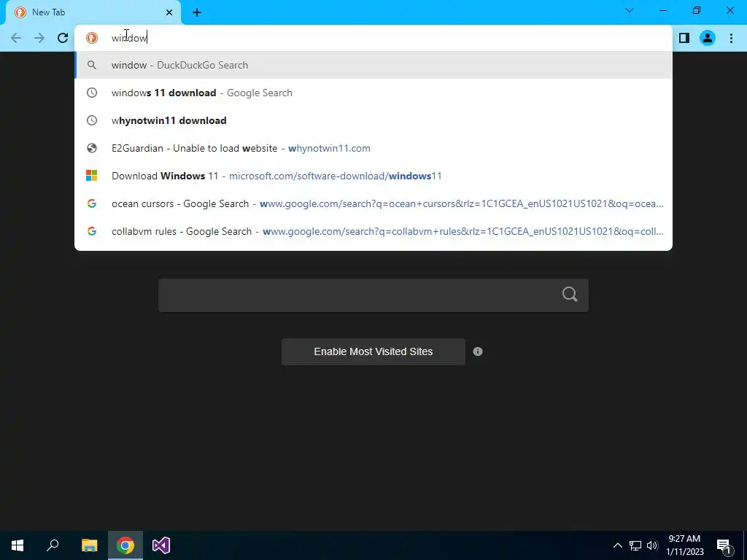Close the New Tab tab

click(169, 12)
